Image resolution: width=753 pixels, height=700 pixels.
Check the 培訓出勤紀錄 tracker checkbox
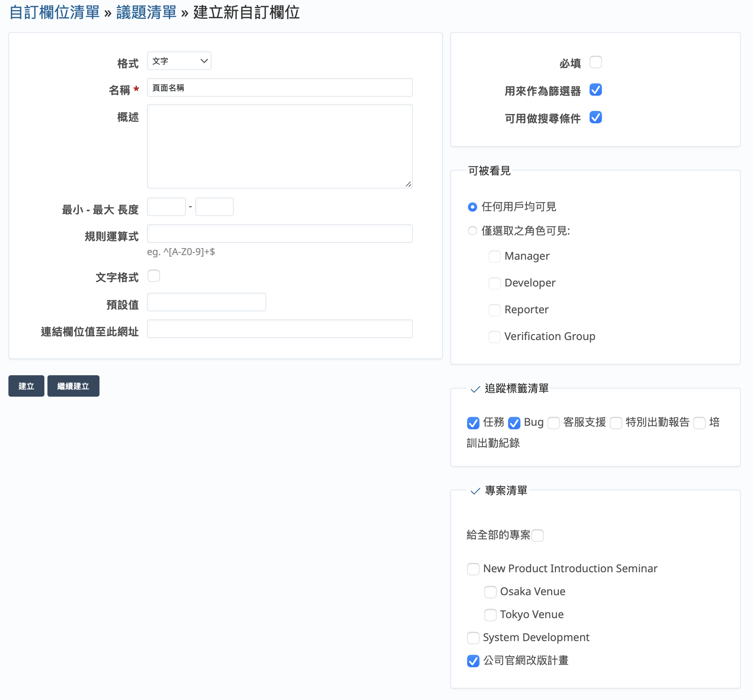point(699,423)
